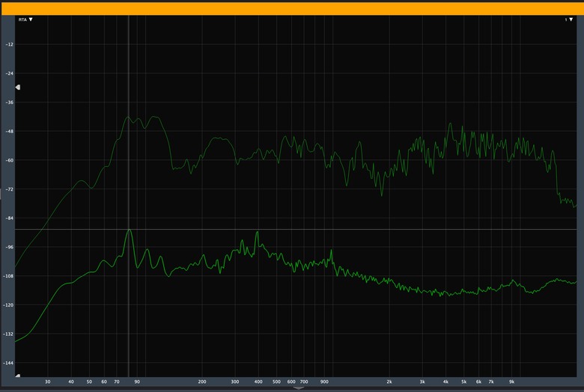Click the 700 Hz frequency axis label
The width and height of the screenshot is (584, 392).
304,382
